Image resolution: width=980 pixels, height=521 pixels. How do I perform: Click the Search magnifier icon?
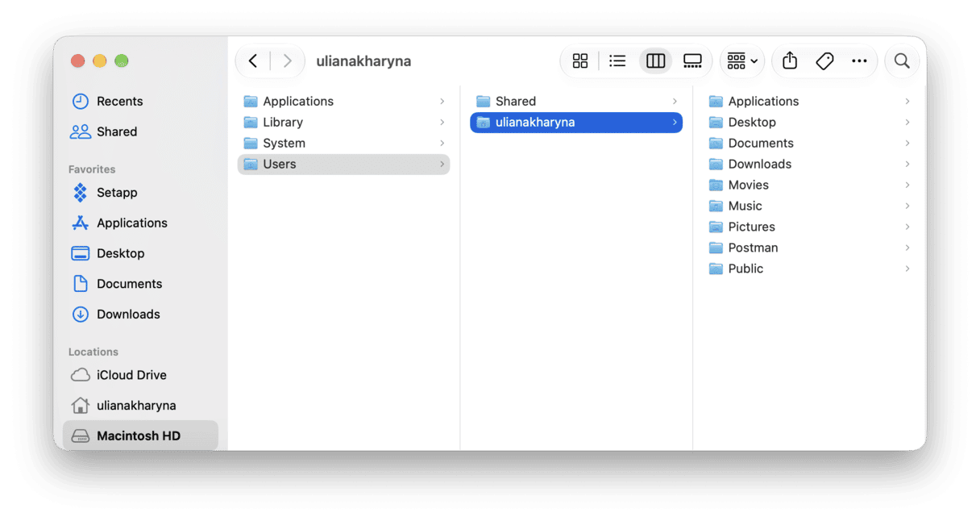(902, 61)
